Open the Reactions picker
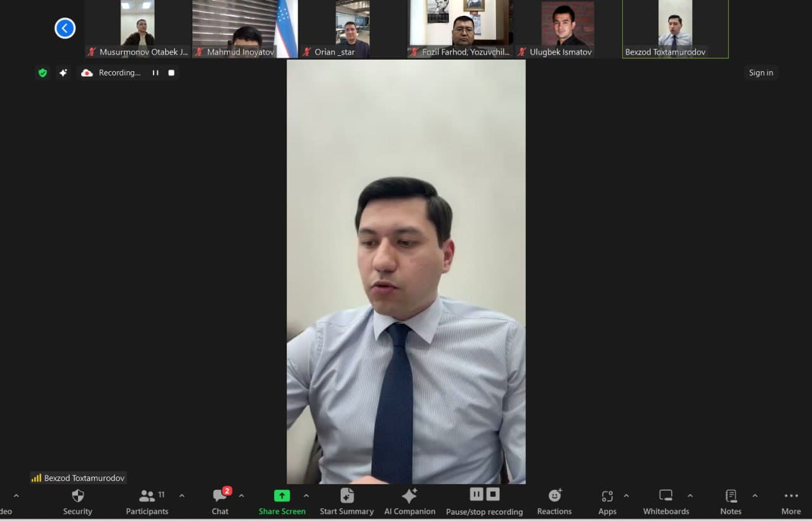 tap(554, 501)
